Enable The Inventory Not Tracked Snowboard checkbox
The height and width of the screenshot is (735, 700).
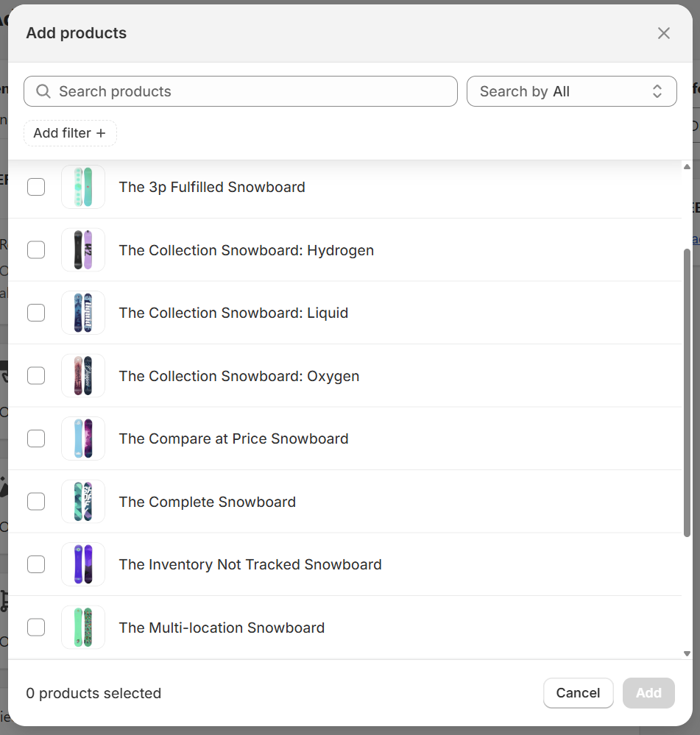[x=36, y=564]
